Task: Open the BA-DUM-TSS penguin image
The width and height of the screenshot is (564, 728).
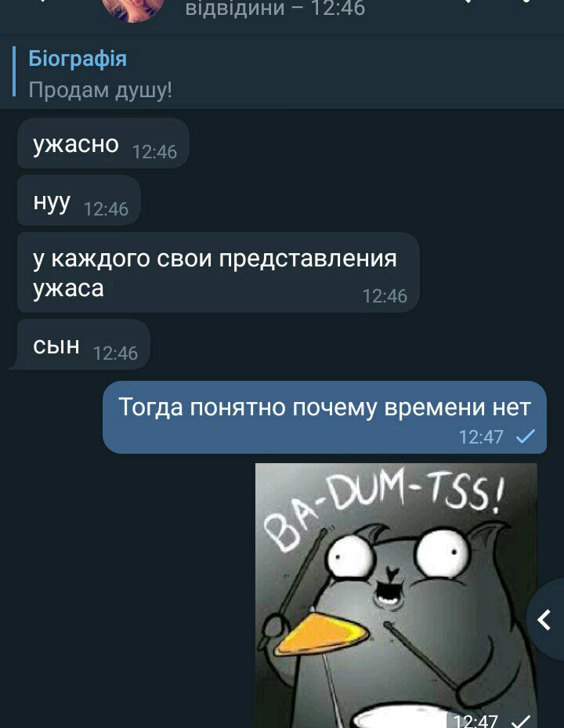Action: 396,596
